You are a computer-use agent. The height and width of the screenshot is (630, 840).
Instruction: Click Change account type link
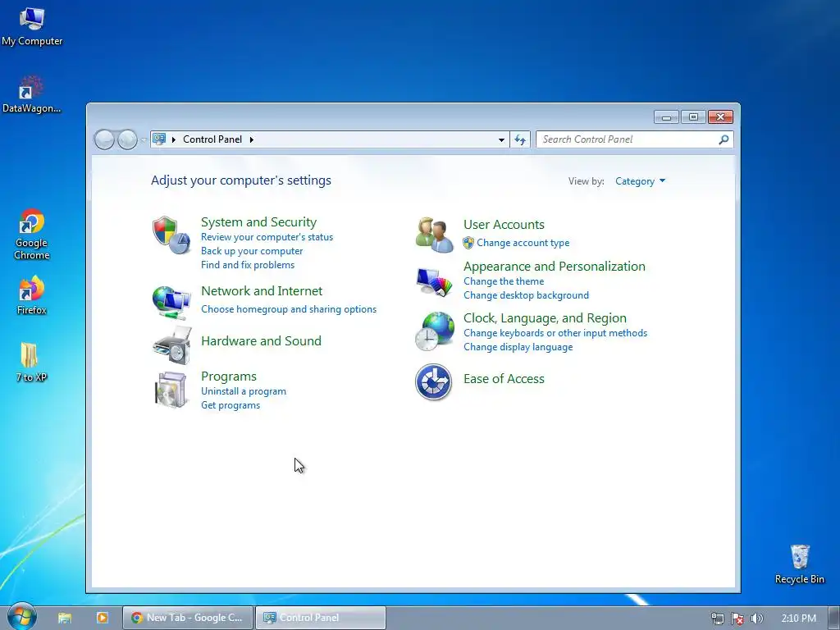[523, 243]
